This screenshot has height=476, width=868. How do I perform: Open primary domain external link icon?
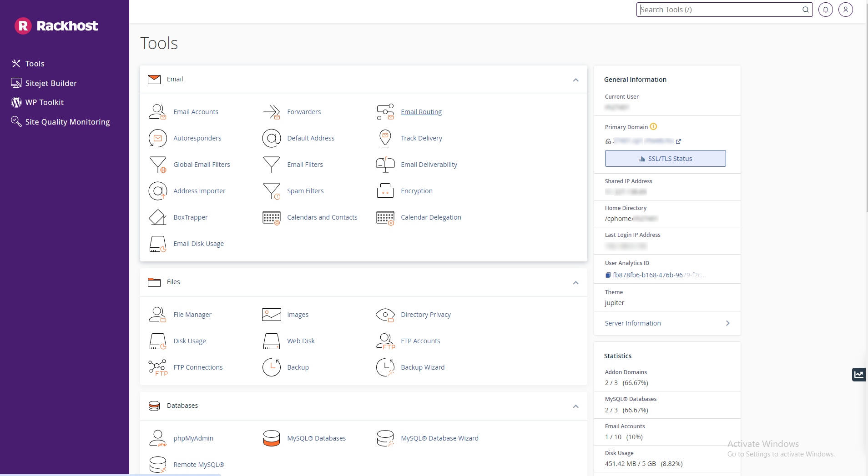coord(678,141)
